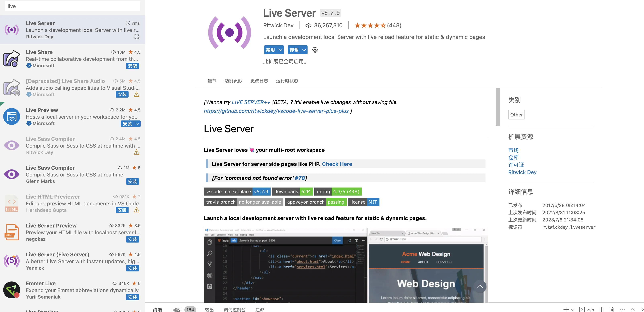Click the Live HTML Previewer icon

coord(11,203)
